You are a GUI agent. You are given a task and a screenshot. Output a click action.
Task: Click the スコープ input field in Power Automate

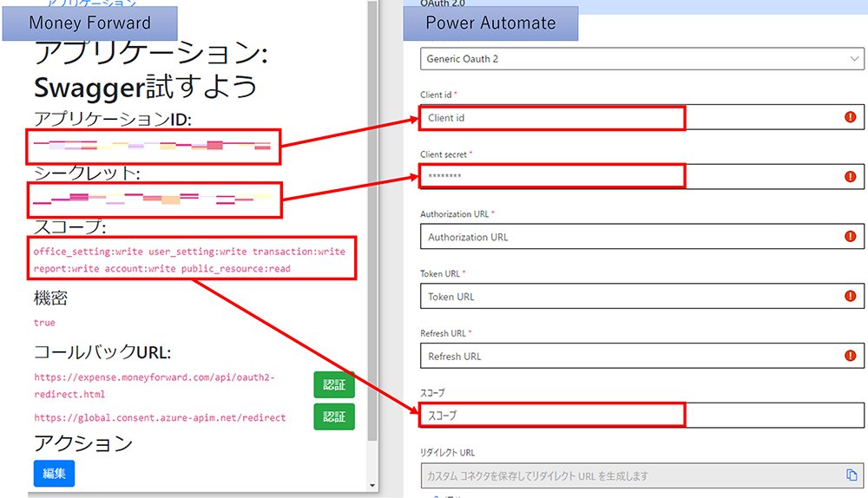pos(642,415)
